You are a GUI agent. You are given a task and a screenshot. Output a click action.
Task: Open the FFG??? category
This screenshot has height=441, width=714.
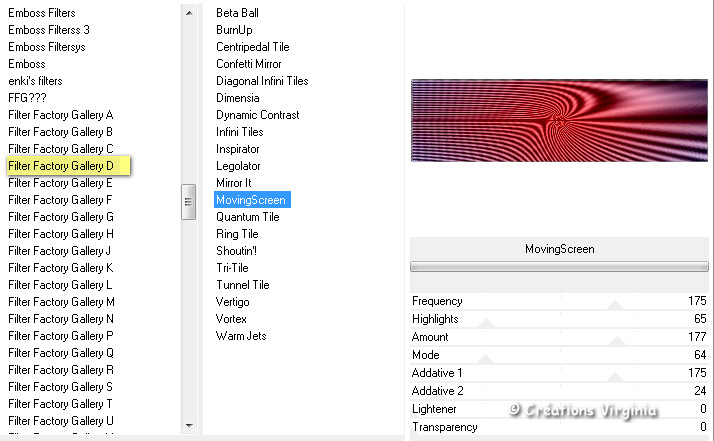(x=27, y=97)
